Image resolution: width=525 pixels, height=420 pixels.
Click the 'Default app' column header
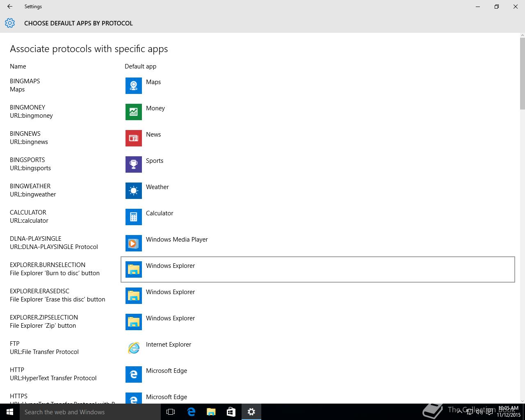[140, 66]
